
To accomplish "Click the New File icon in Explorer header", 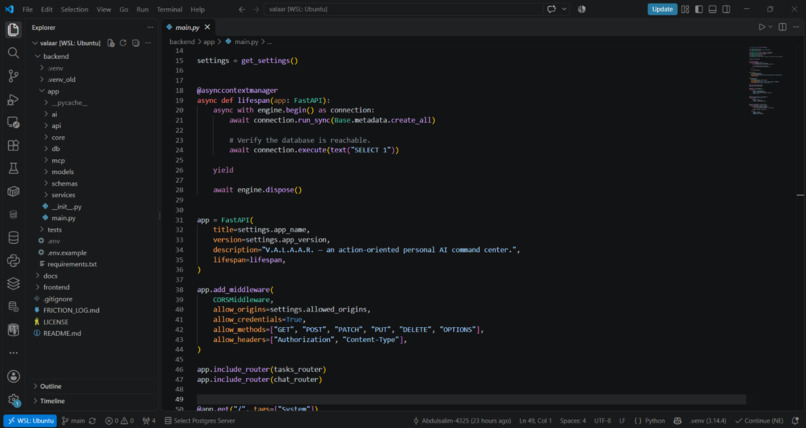I will (x=111, y=43).
